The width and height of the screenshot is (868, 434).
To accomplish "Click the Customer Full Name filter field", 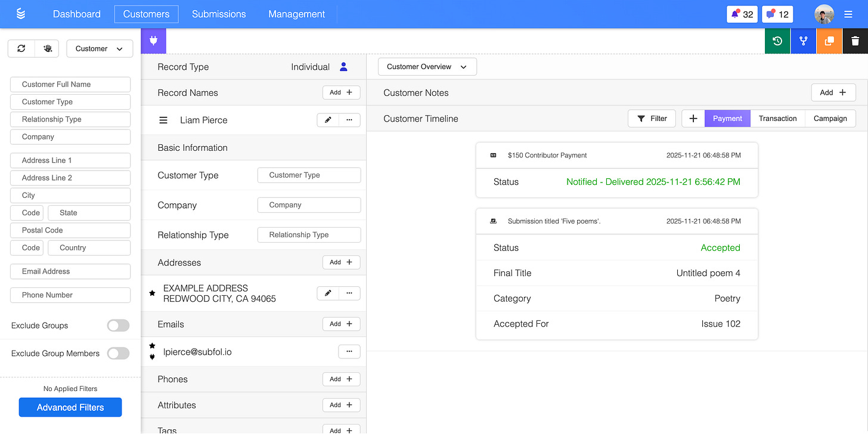I will click(70, 85).
